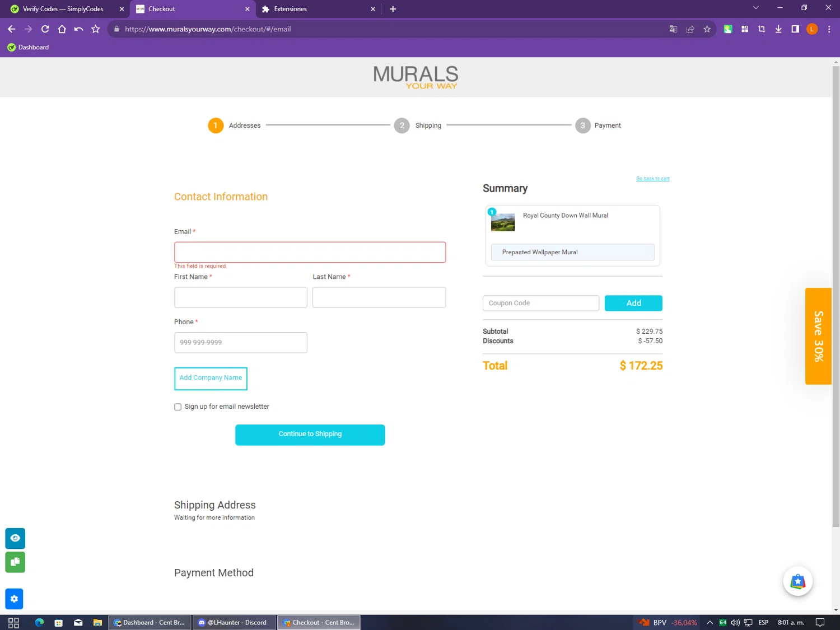
Task: Open Dashboard bookmark in bookmarks bar
Action: coord(28,48)
